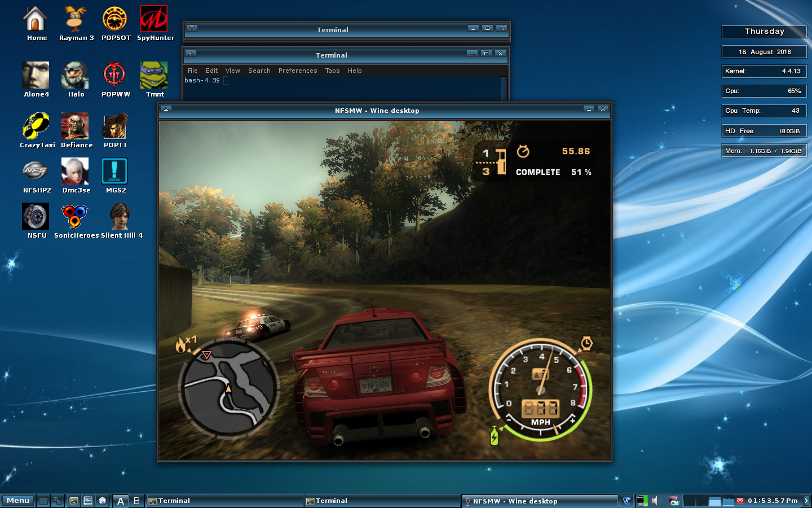Expand the tray arrow at taskbar end
Image resolution: width=812 pixels, height=508 pixels.
pos(806,501)
